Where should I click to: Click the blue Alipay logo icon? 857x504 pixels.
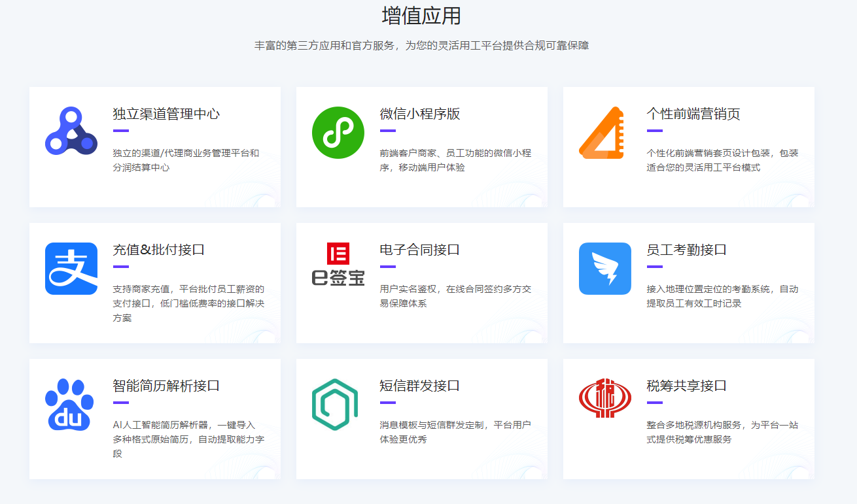71,269
